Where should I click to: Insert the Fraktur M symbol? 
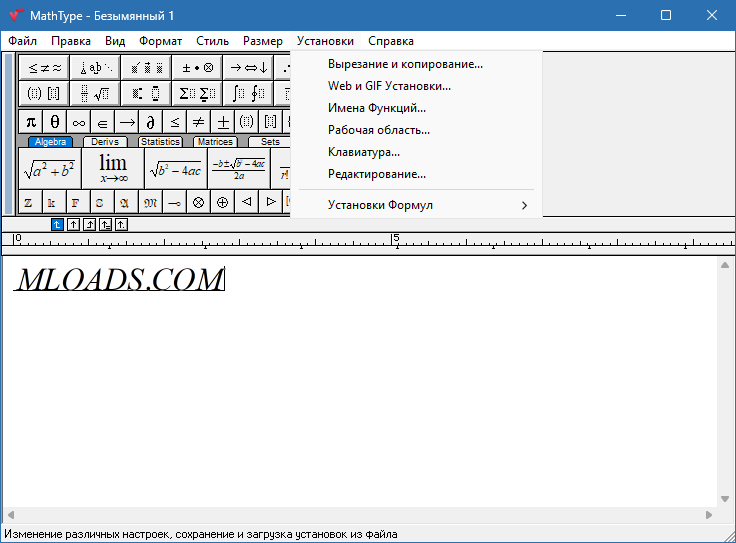click(151, 202)
